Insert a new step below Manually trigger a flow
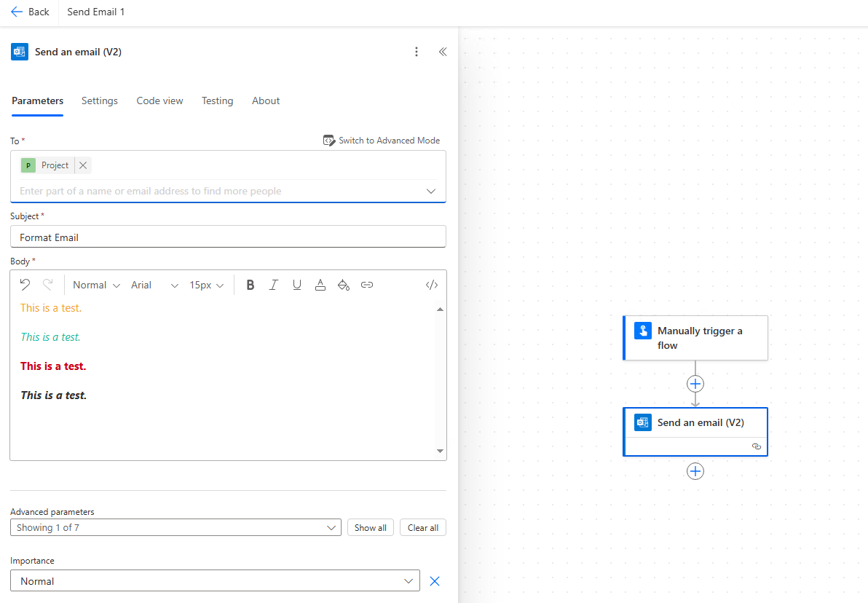Image resolution: width=868 pixels, height=603 pixels. [x=695, y=383]
